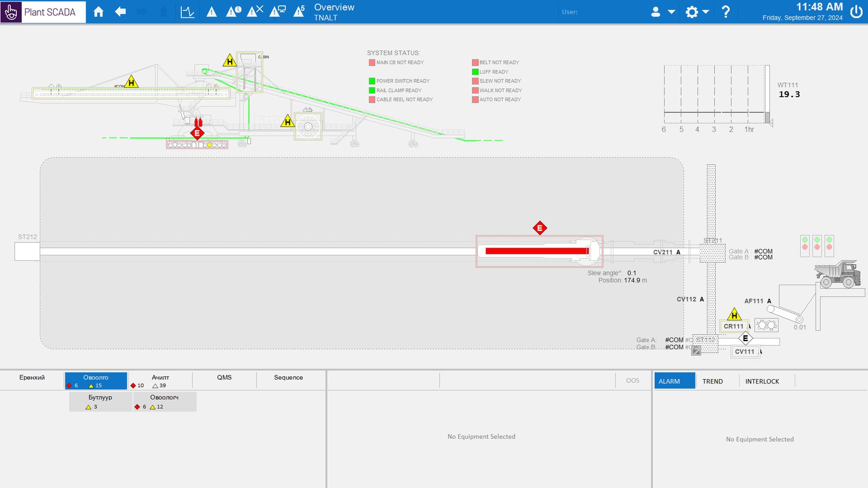Click the SLEW NOT READY status text

[500, 81]
